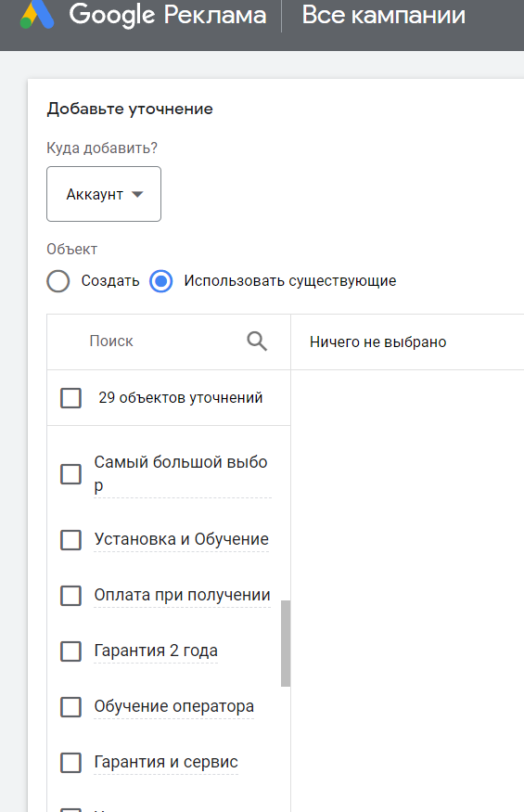Screen dimensions: 524x812
Task: Click the Гарантия и сервис label text
Action: tap(166, 762)
